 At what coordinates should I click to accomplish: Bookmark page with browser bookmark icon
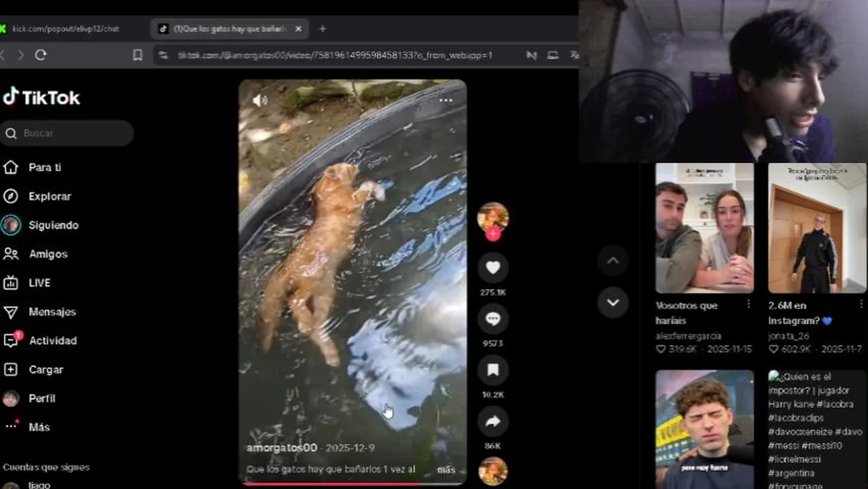click(138, 55)
